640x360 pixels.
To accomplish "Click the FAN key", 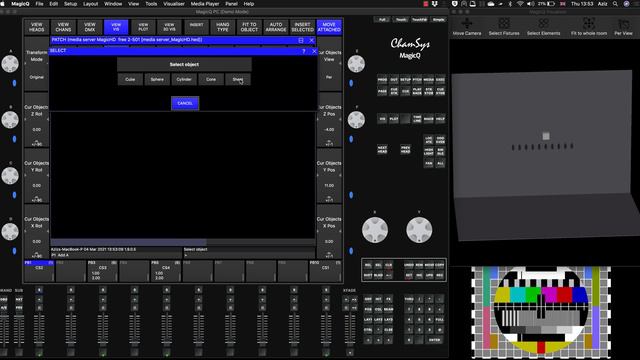I will pos(429,163).
